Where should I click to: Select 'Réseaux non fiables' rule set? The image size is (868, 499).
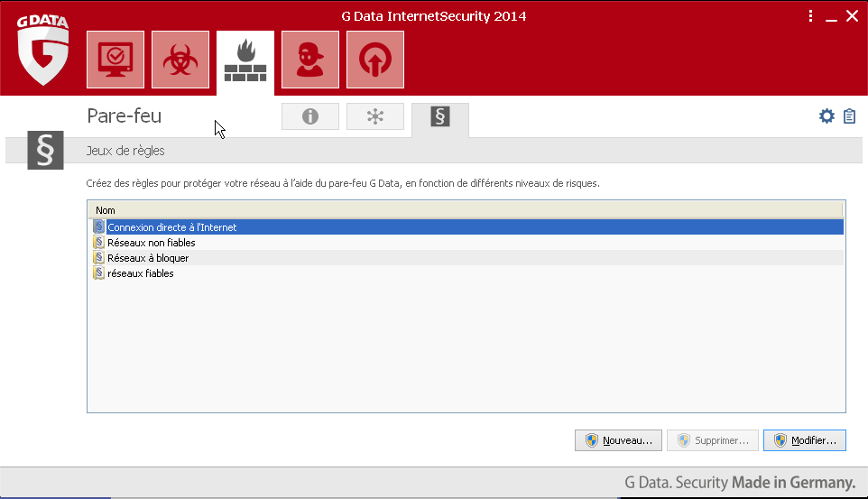[x=466, y=243]
